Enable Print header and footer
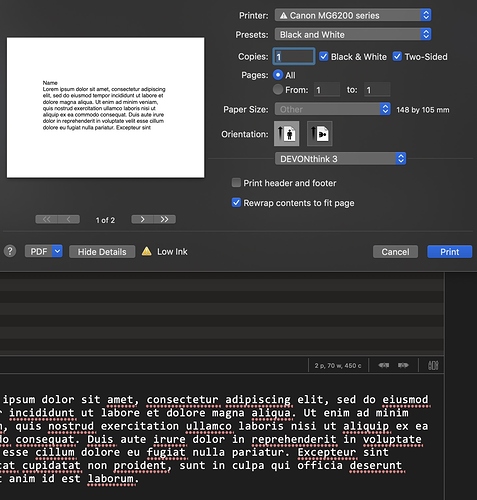The width and height of the screenshot is (477, 500). tap(236, 183)
